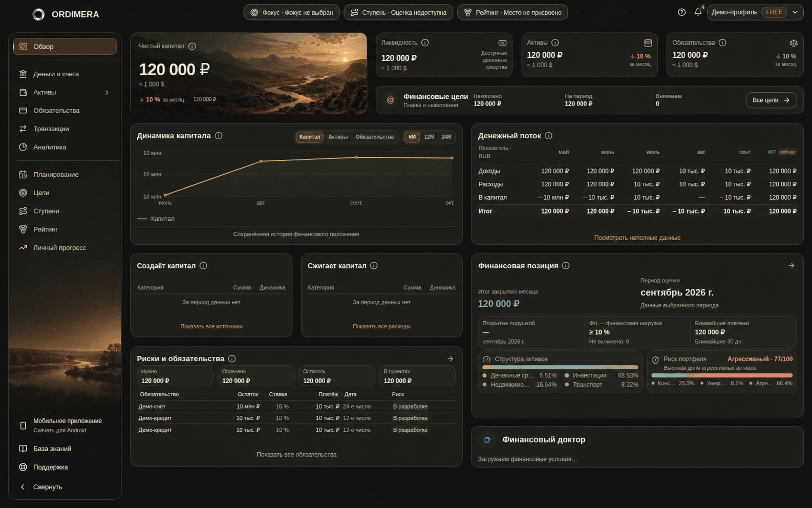Expand the Активы sidebar submenu chevron
812x508 pixels.
[x=107, y=93]
